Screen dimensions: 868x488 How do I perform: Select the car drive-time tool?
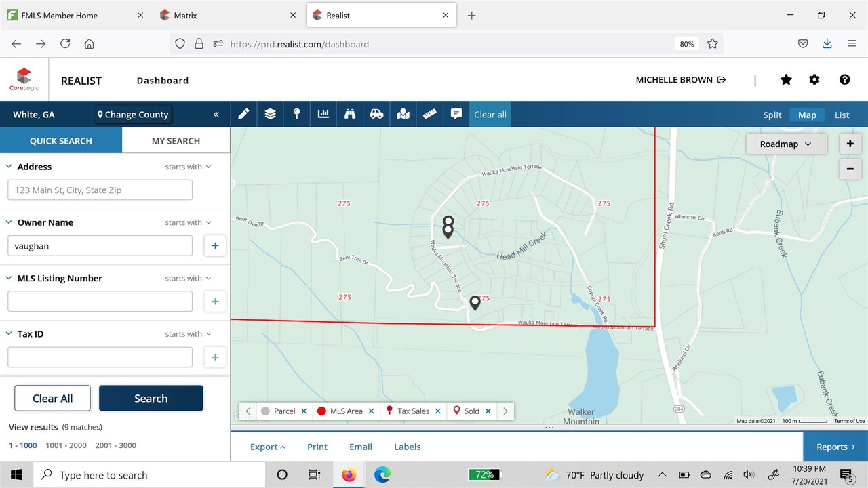pyautogui.click(x=376, y=115)
